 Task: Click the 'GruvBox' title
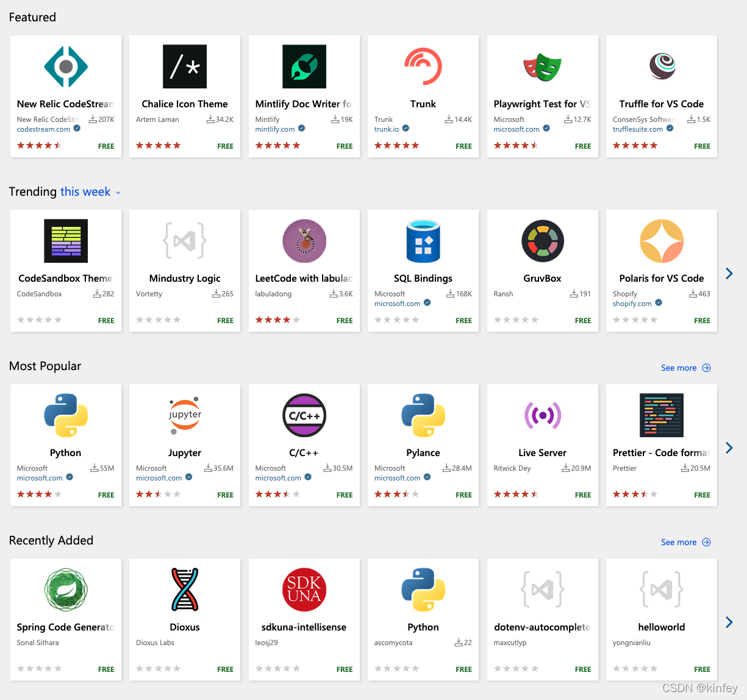542,278
